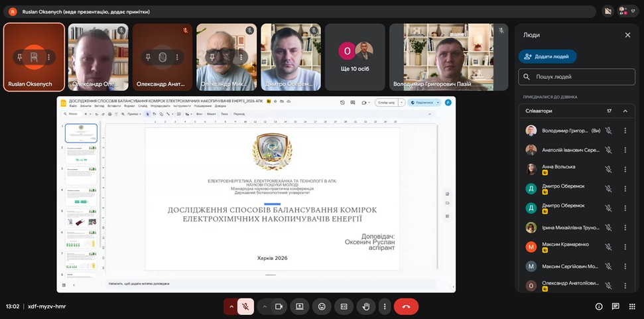644x319 pixels.
Task: Close the Люди side panel
Action: [627, 34]
